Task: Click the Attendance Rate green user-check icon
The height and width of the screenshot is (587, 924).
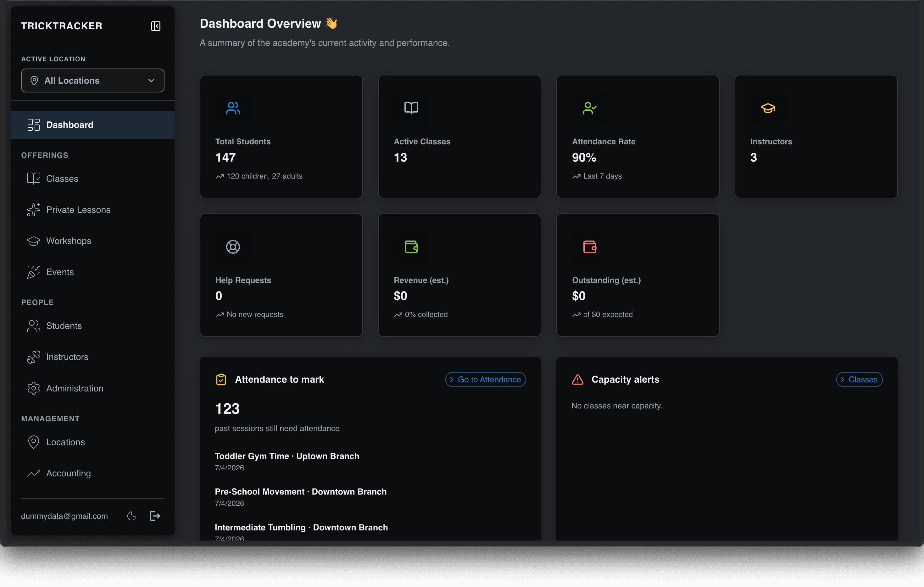Action: (x=589, y=108)
